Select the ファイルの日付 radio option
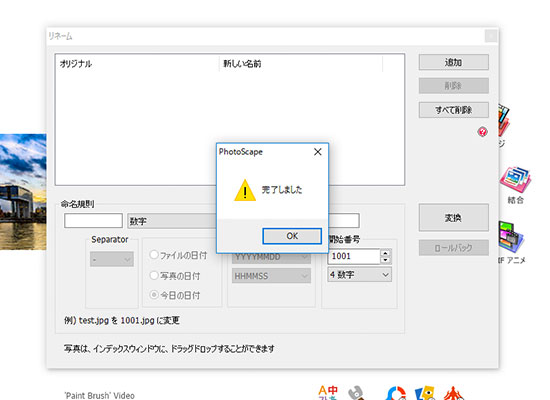Viewport: 550px width, 400px height. [178, 255]
